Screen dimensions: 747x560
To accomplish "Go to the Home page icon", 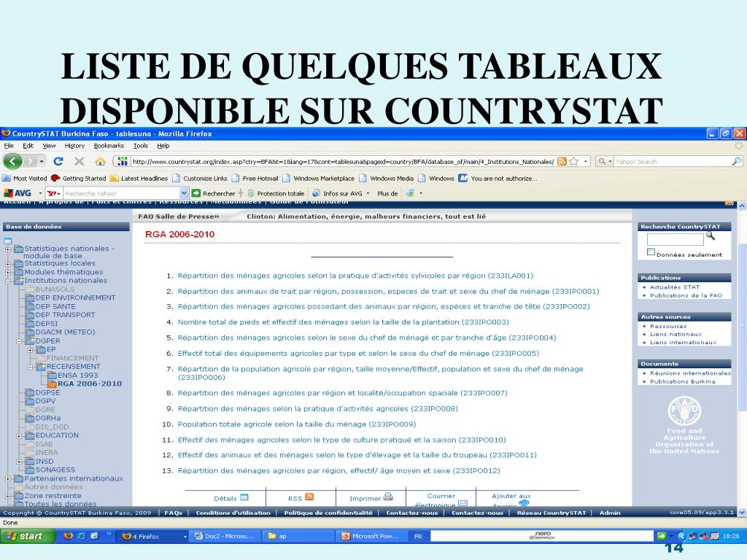I will pyautogui.click(x=100, y=161).
